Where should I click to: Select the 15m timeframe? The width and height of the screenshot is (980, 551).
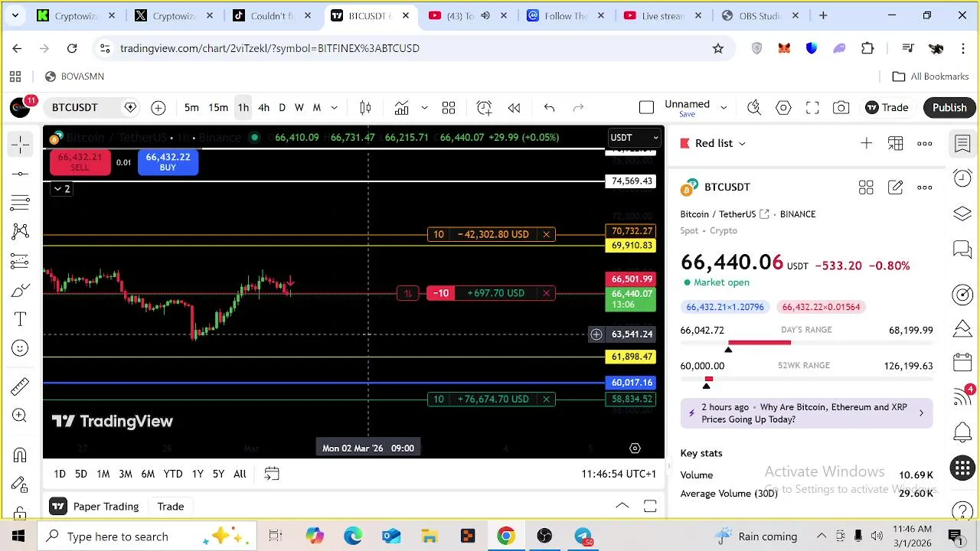(x=218, y=108)
